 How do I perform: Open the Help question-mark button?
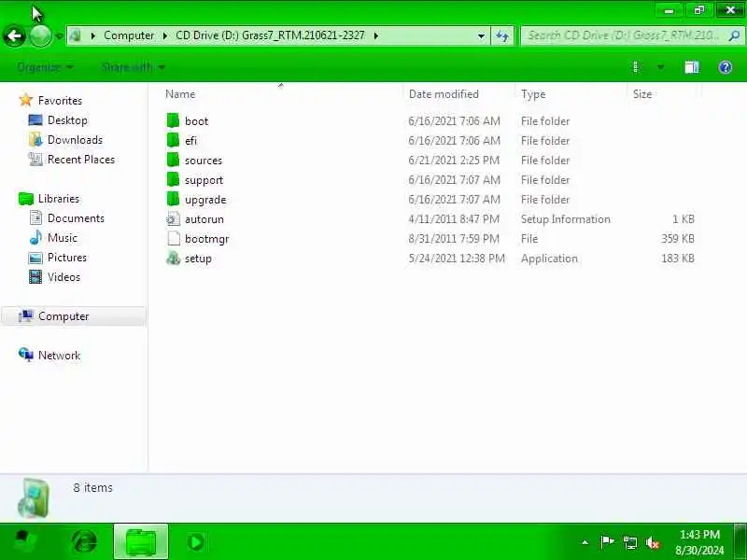(x=726, y=67)
